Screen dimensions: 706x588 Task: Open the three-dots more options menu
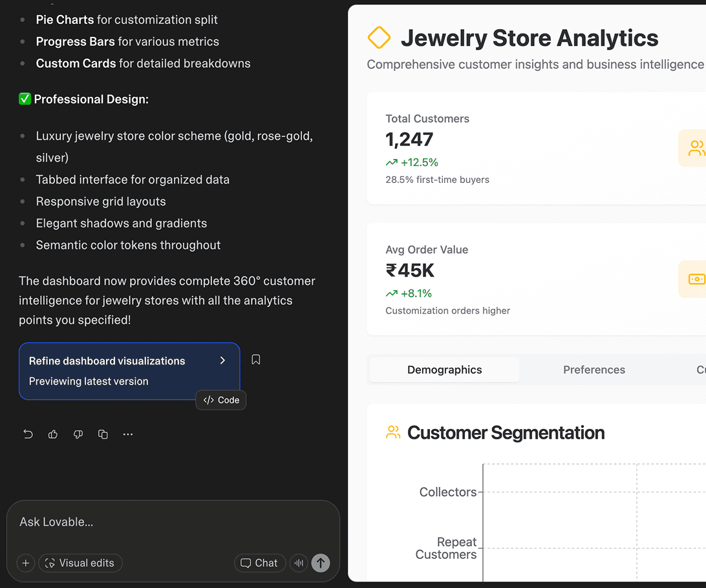point(128,434)
